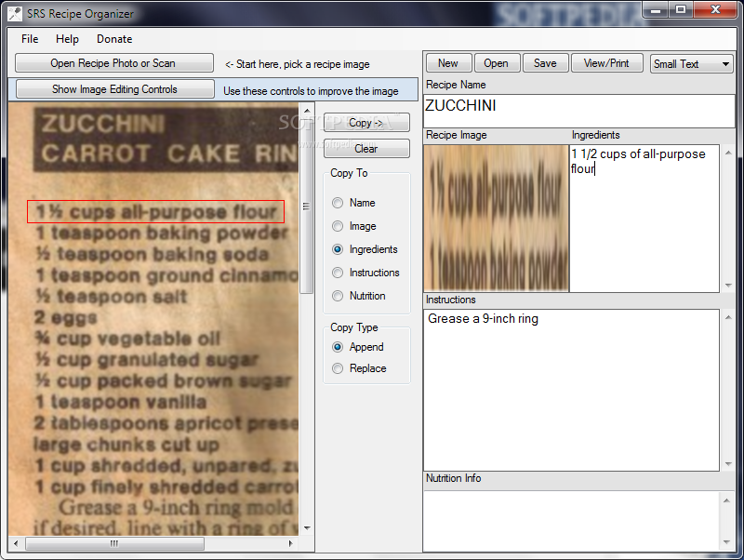Minimize the SRS Recipe Organizer window

point(656,10)
